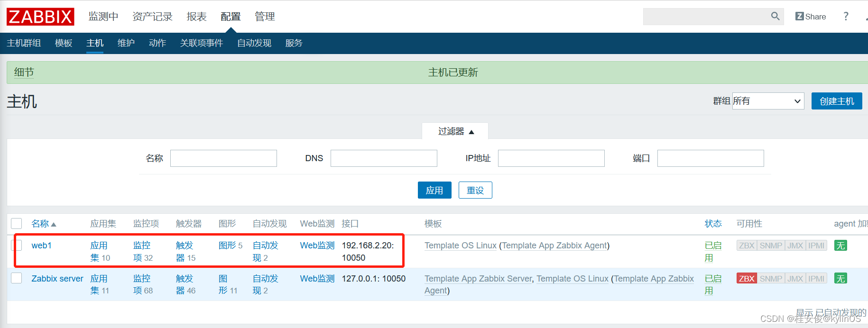Open Template OS Linux link for web1
Image resolution: width=868 pixels, height=328 pixels.
click(461, 246)
